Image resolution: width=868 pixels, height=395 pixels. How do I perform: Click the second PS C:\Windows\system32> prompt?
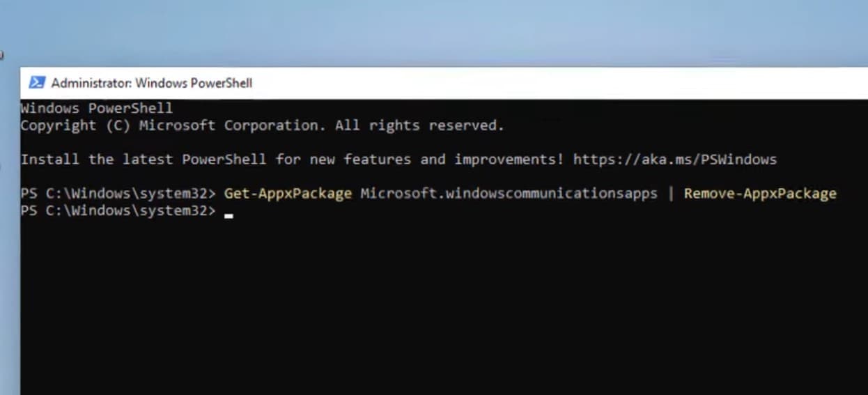pyautogui.click(x=118, y=210)
